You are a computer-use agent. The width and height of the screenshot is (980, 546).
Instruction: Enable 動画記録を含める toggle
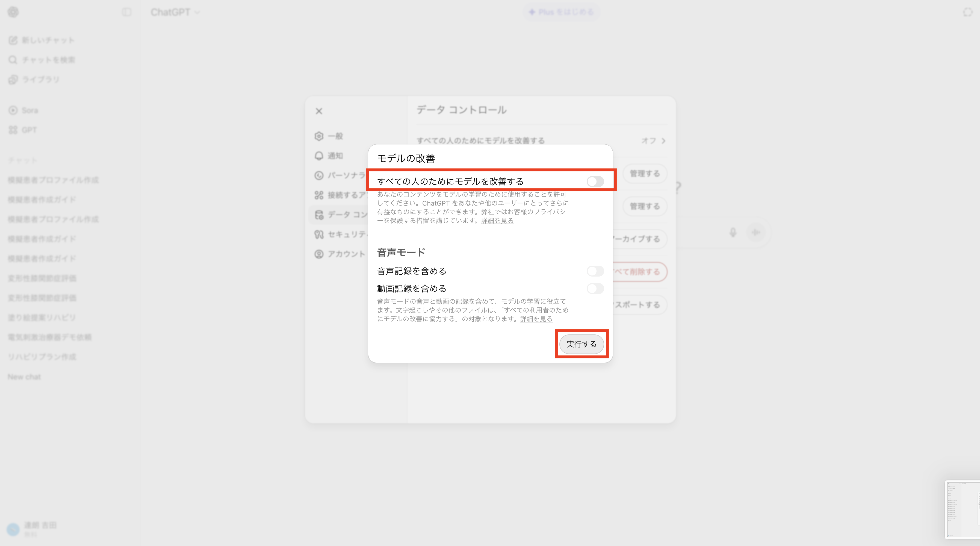point(595,289)
